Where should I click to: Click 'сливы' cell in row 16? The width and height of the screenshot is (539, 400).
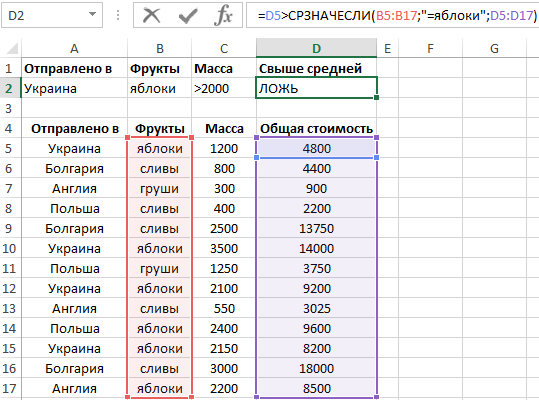pyautogui.click(x=160, y=368)
